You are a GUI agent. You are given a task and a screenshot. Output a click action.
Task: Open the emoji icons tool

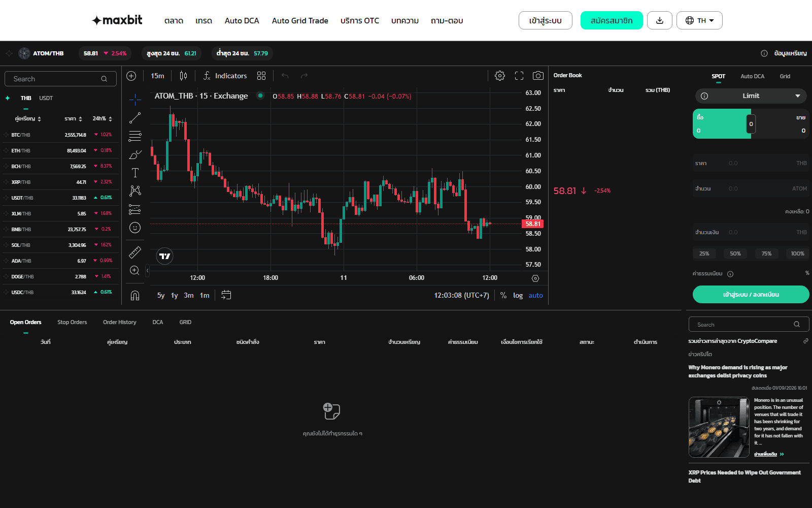(135, 228)
